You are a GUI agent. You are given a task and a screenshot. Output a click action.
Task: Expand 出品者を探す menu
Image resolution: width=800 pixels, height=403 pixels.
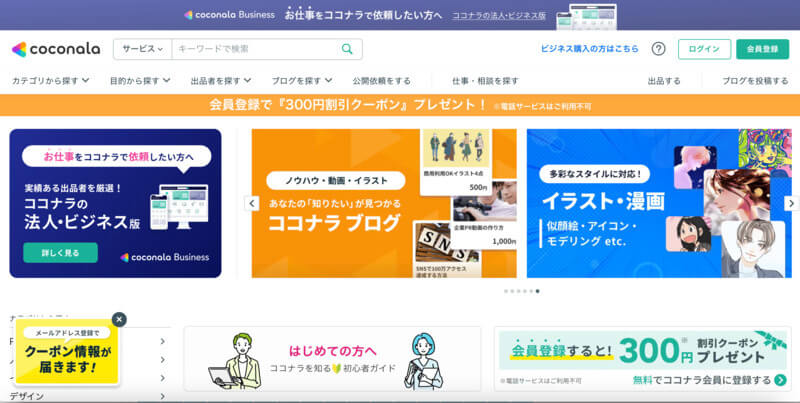[x=221, y=81]
